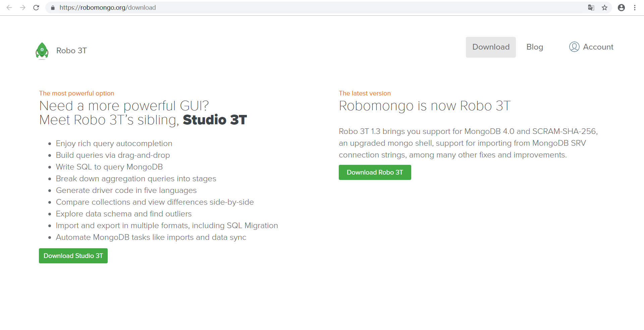This screenshot has width=644, height=330.
Task: Click the Robo 3T rocket logo
Action: point(42,51)
